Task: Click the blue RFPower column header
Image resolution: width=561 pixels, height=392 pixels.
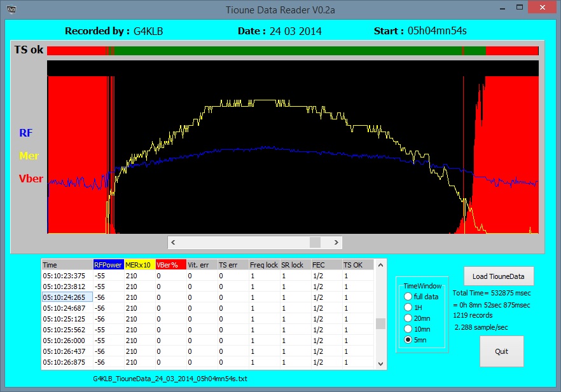Action: (x=108, y=265)
